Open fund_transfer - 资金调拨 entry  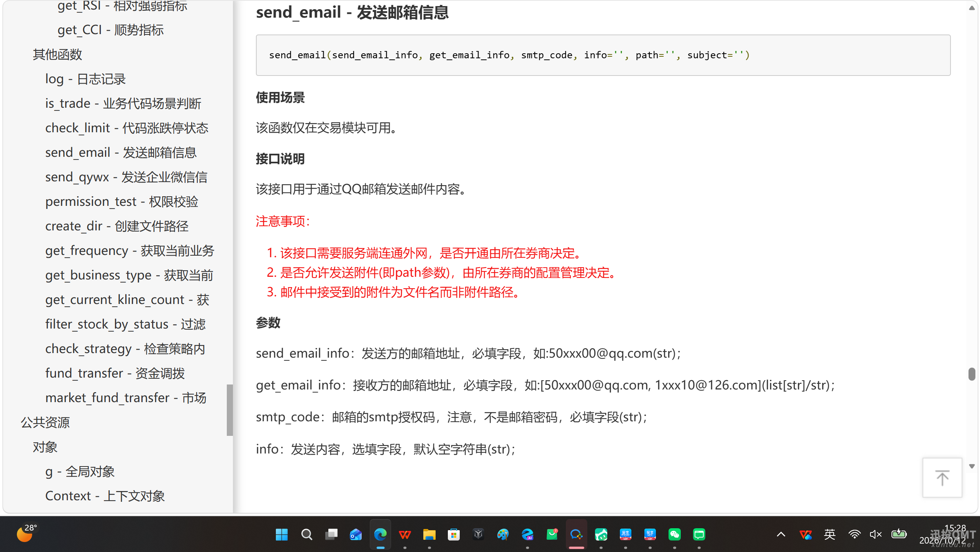pyautogui.click(x=115, y=373)
